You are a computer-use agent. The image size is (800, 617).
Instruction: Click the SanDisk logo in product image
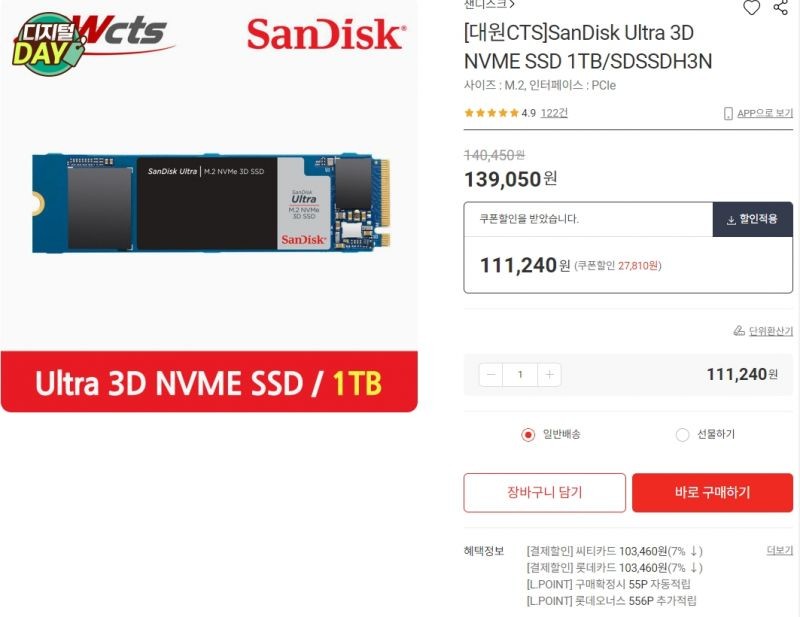pos(327,35)
